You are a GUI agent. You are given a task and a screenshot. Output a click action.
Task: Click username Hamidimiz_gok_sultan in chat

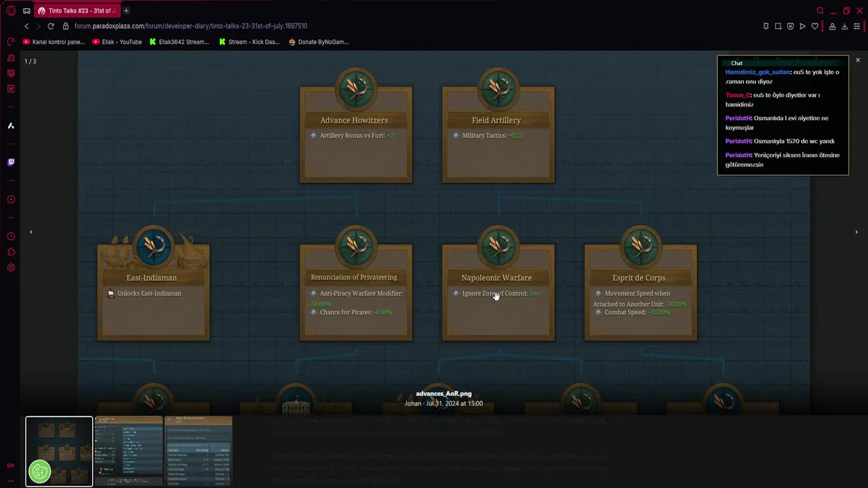click(758, 72)
